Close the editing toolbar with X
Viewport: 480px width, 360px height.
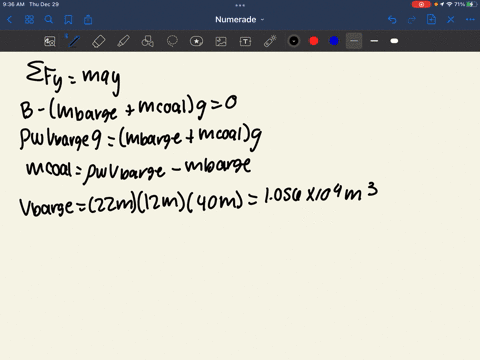pos(451,20)
